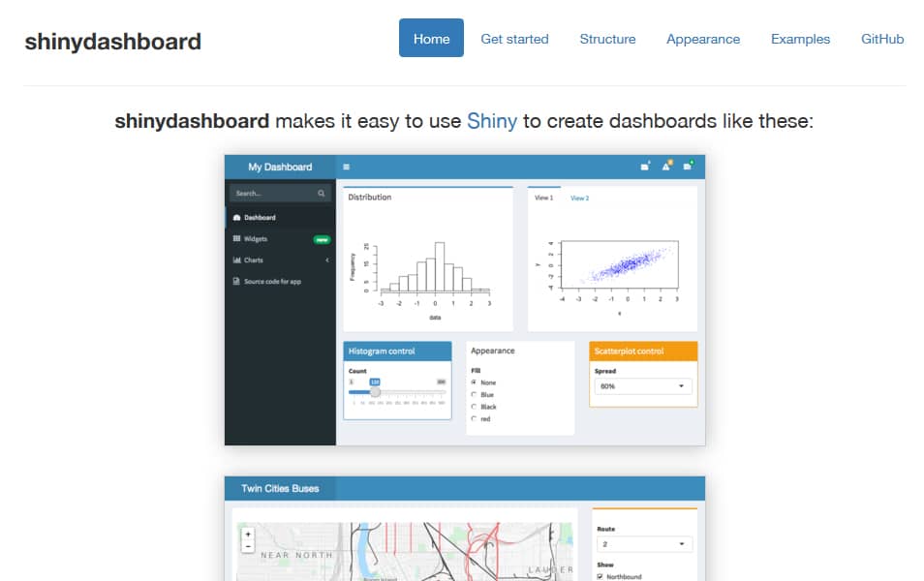Click the search magnifier icon in sidebar
The image size is (924, 581).
322,194
